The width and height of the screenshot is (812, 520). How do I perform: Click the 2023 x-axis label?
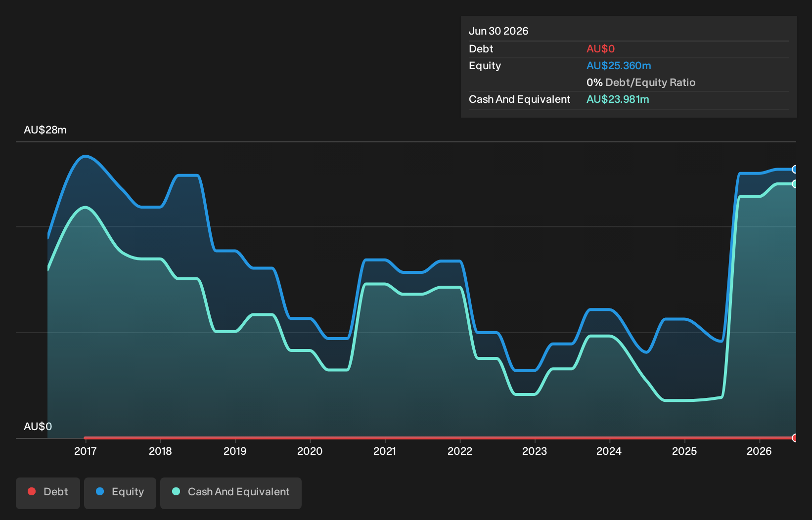tap(535, 451)
